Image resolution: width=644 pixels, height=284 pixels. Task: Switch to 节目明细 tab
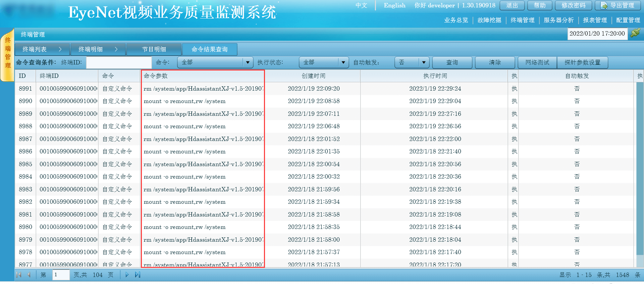[154, 49]
